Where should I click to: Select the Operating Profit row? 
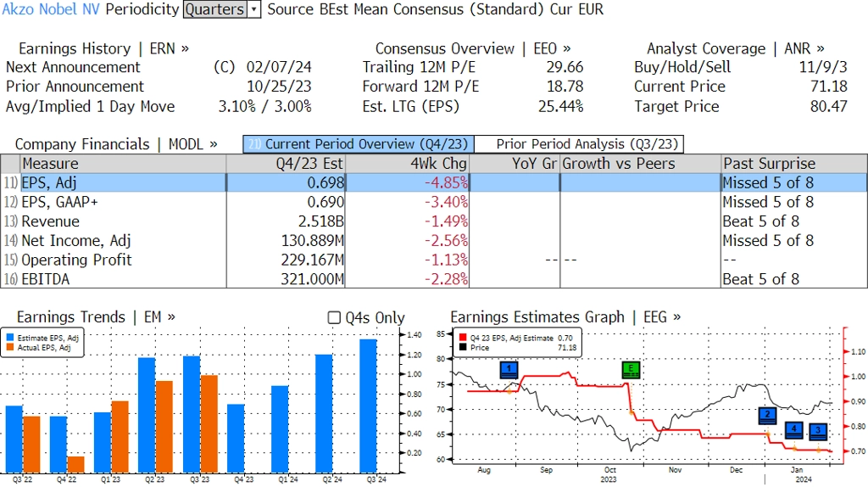pyautogui.click(x=434, y=260)
